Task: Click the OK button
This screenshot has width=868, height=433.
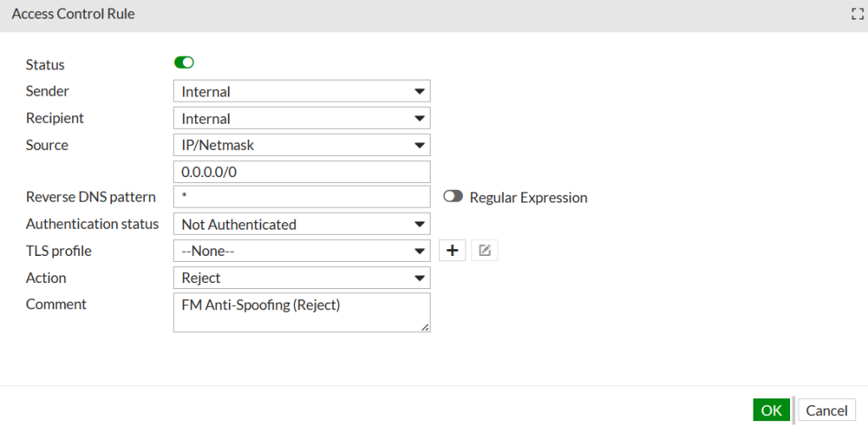Action: 771,410
